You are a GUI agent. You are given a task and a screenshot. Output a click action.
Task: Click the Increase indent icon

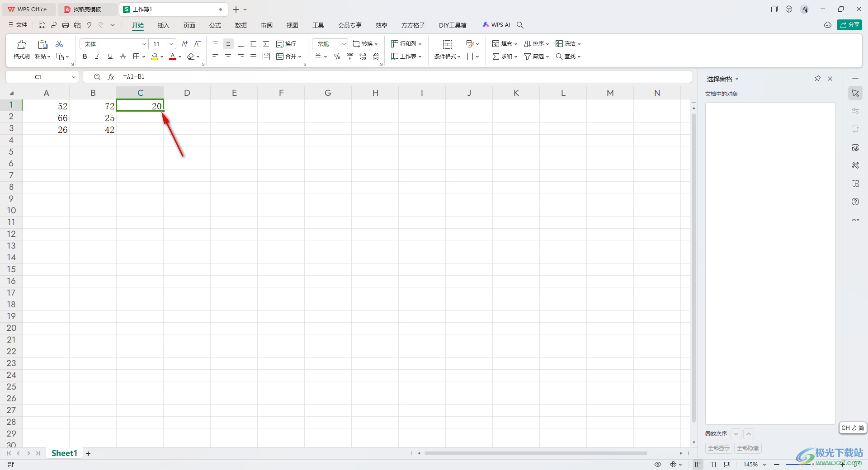266,44
